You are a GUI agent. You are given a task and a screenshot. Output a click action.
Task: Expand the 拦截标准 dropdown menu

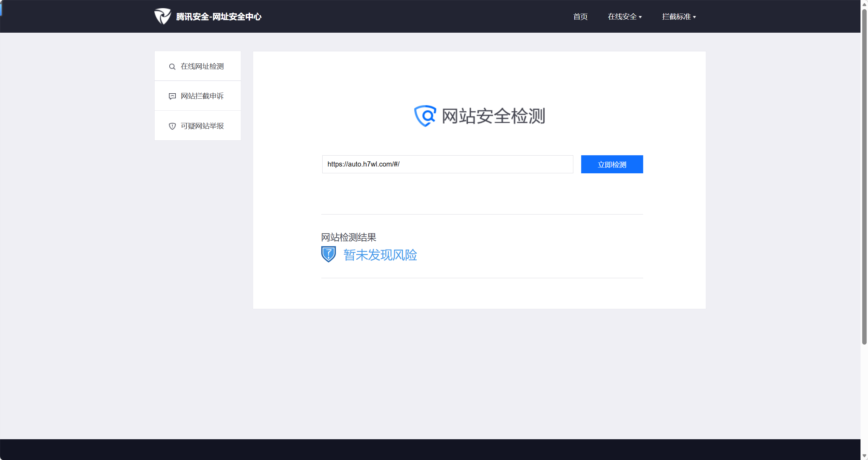(x=676, y=17)
